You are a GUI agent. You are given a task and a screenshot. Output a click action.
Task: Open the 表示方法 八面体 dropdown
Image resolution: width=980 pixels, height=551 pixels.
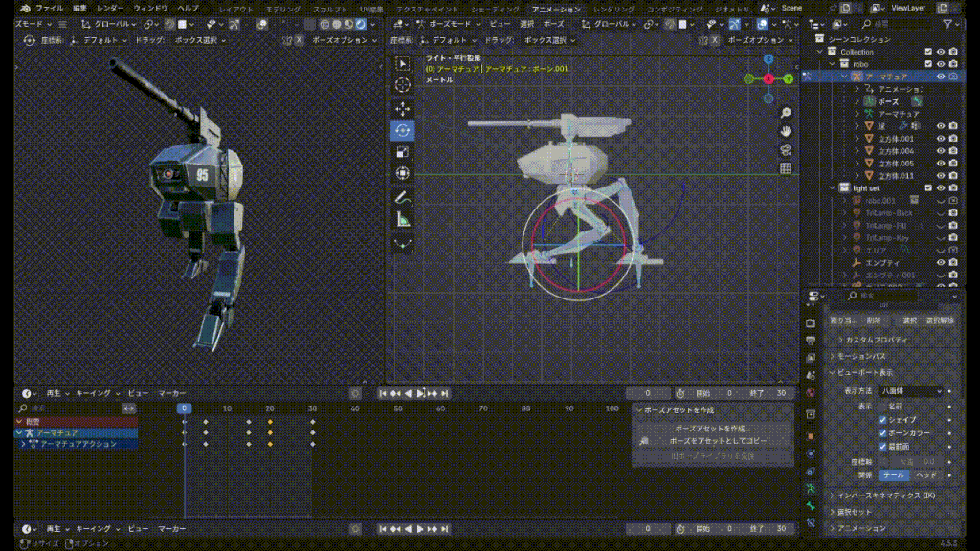coord(911,391)
